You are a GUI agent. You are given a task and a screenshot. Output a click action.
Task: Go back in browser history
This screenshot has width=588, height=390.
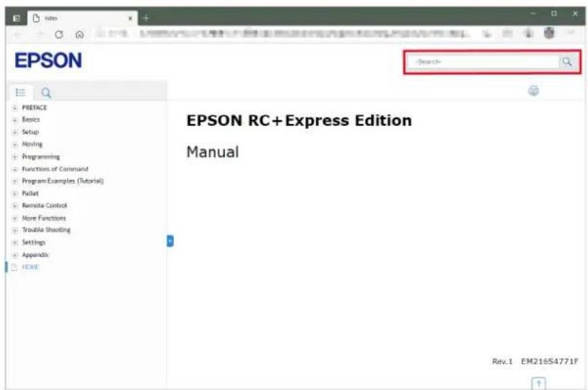[x=19, y=34]
